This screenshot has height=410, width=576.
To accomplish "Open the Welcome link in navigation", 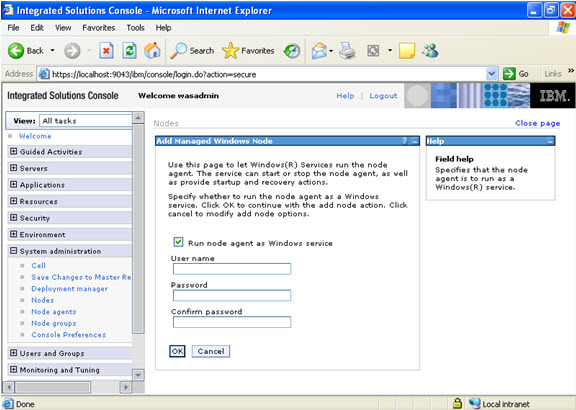I will 35,136.
